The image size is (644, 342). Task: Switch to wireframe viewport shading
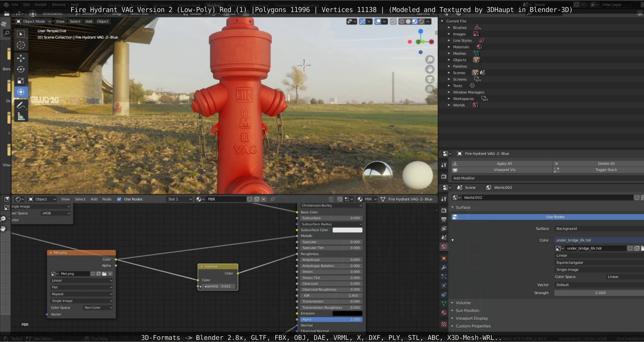click(402, 21)
